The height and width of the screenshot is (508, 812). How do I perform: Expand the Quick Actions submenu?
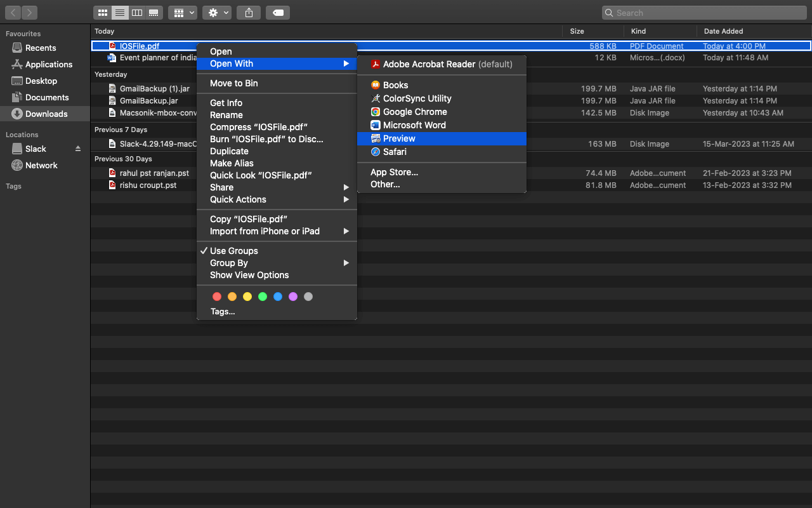coord(277,199)
